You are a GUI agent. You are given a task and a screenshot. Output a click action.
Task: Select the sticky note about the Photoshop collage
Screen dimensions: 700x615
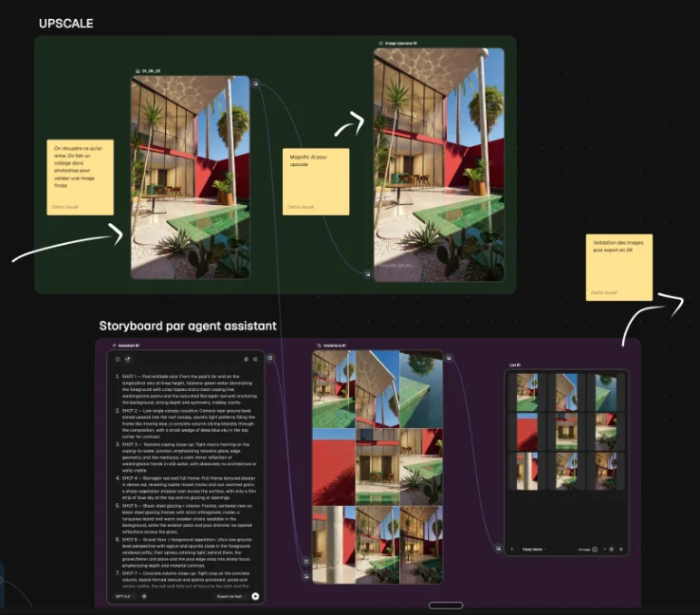coord(81,177)
